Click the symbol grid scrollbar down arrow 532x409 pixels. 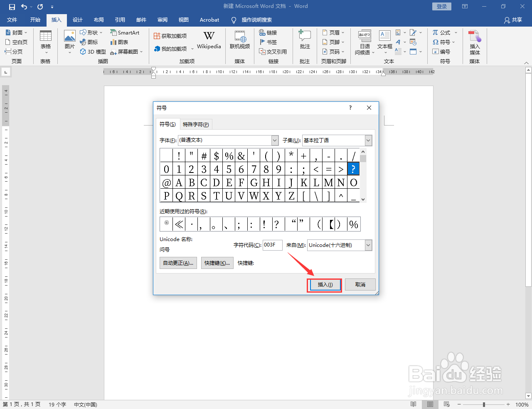[x=363, y=199]
